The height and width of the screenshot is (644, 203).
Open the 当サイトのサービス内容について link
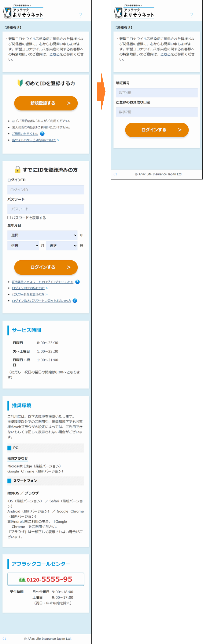point(34,140)
